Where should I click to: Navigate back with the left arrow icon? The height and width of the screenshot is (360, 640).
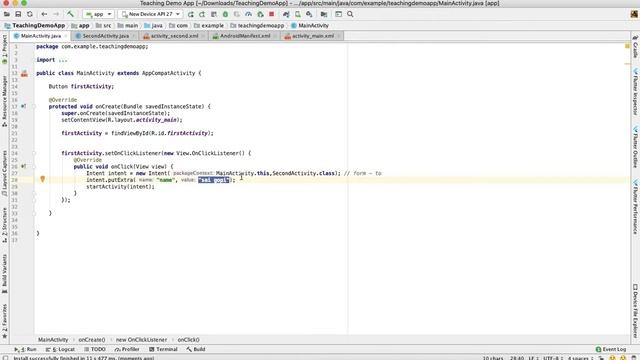44,14
